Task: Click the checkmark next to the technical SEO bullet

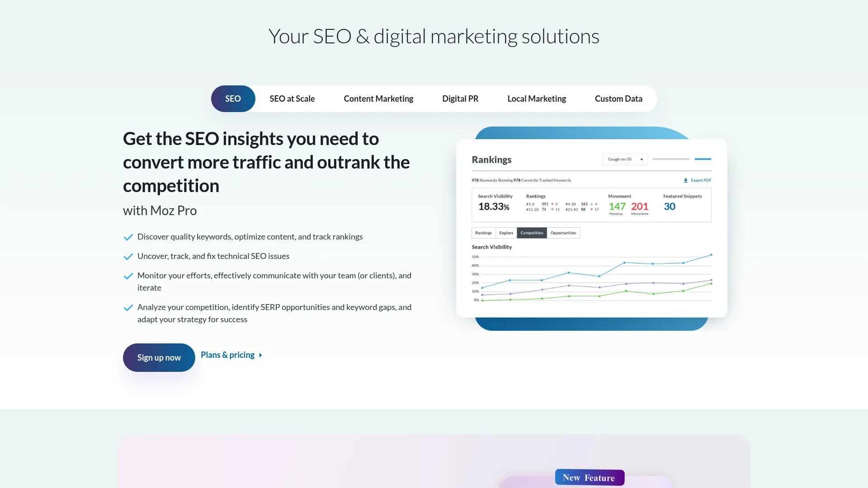Action: [x=128, y=256]
